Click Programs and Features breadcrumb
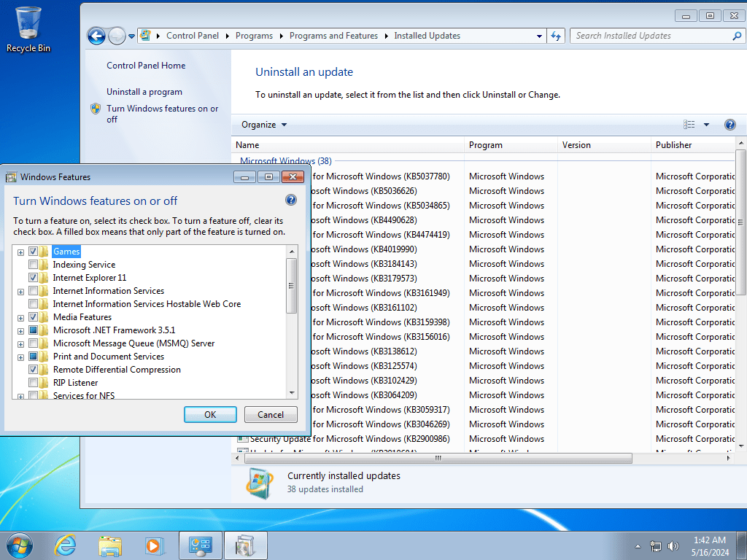The width and height of the screenshot is (747, 560). pos(333,36)
